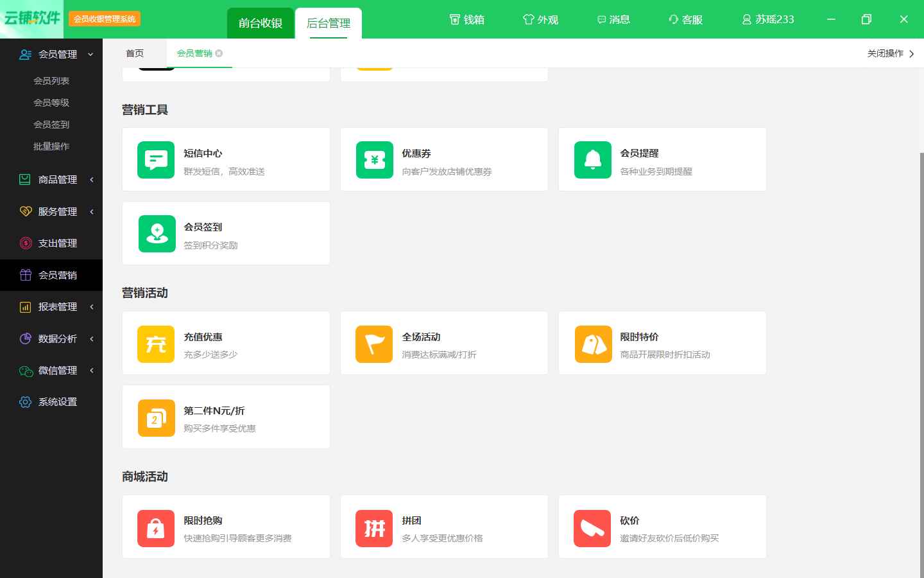The width and height of the screenshot is (924, 578).
Task: Click the 充值优惠 yellow icon
Action: tap(156, 344)
